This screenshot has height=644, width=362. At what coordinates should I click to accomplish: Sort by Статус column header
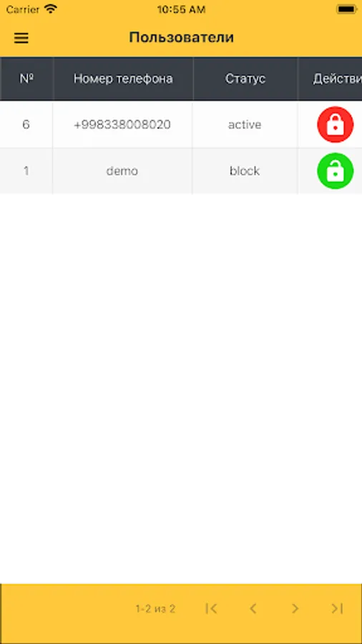pos(245,79)
